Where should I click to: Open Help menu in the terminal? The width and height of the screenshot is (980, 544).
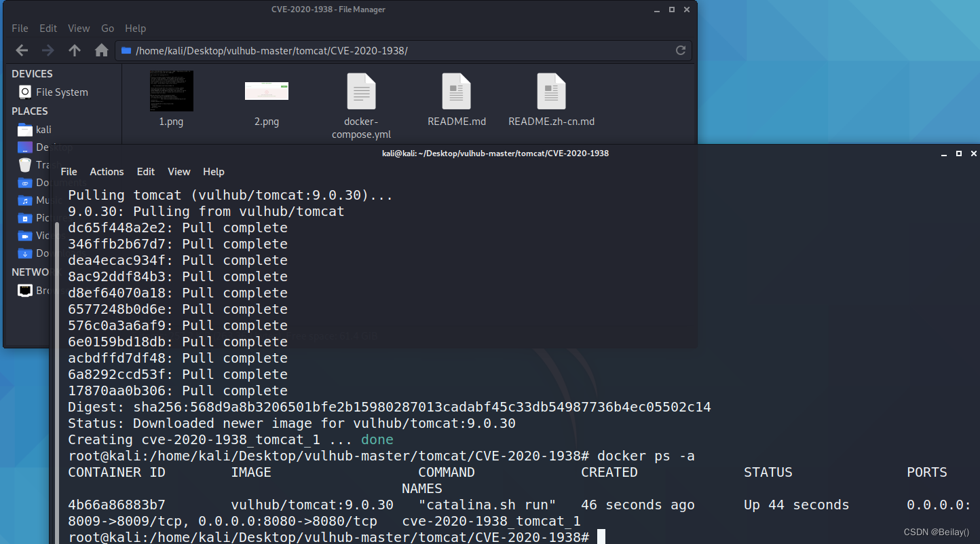click(x=214, y=172)
